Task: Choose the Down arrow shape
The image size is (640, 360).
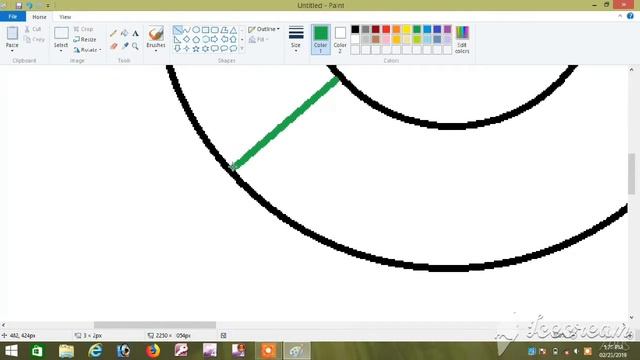Action: click(178, 49)
